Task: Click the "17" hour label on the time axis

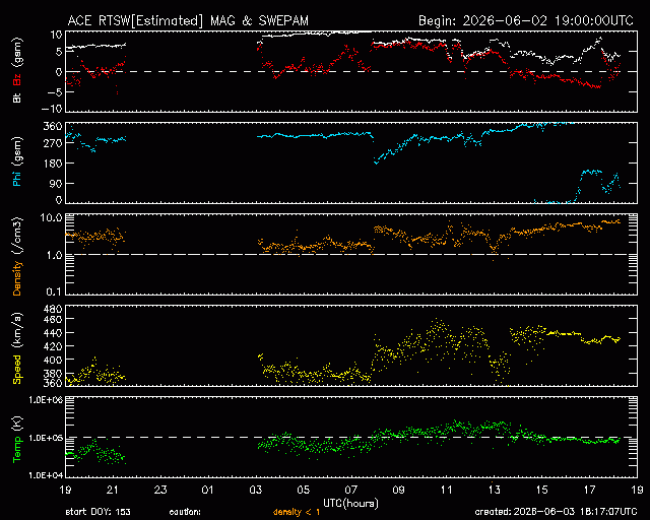Action: point(589,490)
